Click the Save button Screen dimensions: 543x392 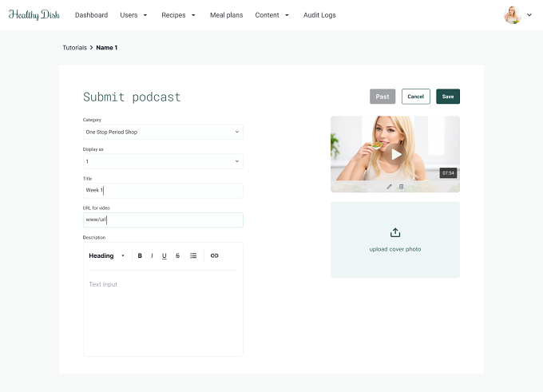[x=448, y=97]
